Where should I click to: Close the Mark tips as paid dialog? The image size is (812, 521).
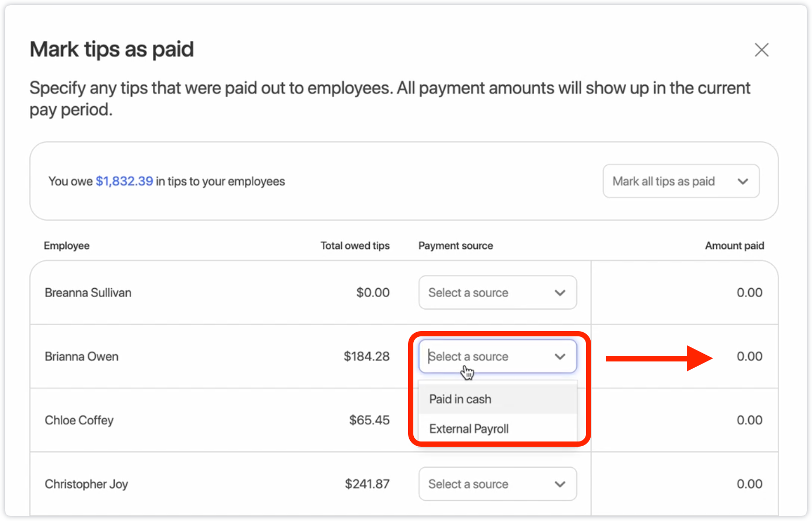[761, 50]
